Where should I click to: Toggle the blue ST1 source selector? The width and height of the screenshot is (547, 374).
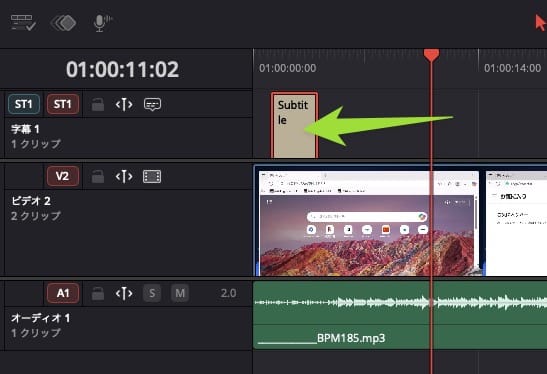24,104
